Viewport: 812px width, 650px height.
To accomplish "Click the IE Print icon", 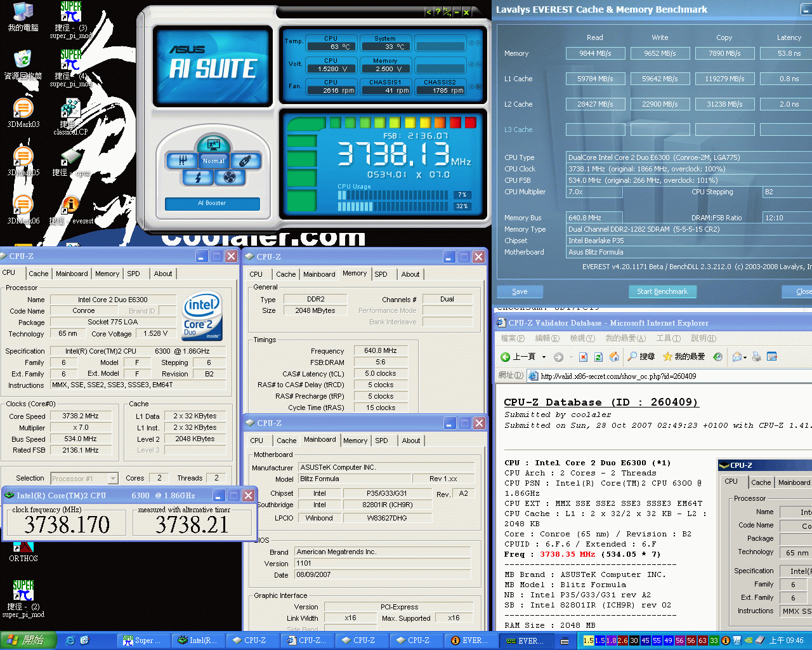I will (756, 357).
